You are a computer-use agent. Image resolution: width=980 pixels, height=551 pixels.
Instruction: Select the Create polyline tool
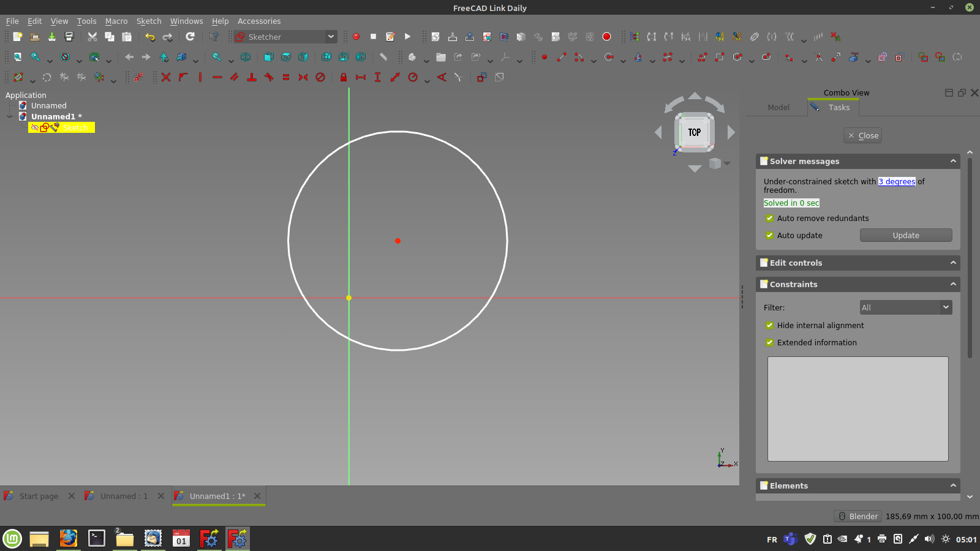click(702, 58)
